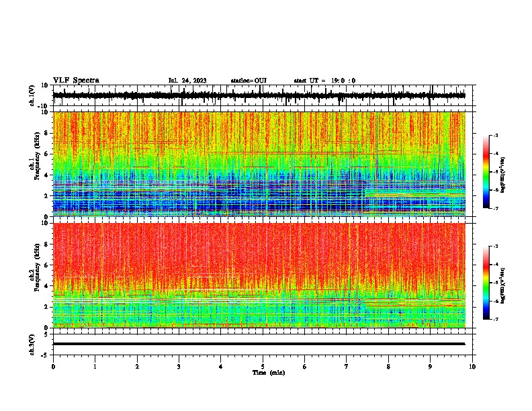Click the "ch.3(V)" axis label

pyautogui.click(x=32, y=345)
